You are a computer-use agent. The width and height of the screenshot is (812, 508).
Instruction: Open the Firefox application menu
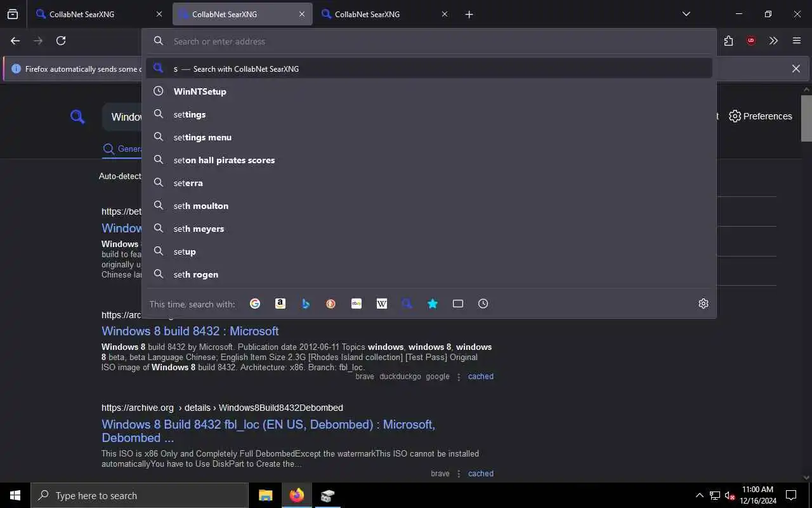click(797, 41)
